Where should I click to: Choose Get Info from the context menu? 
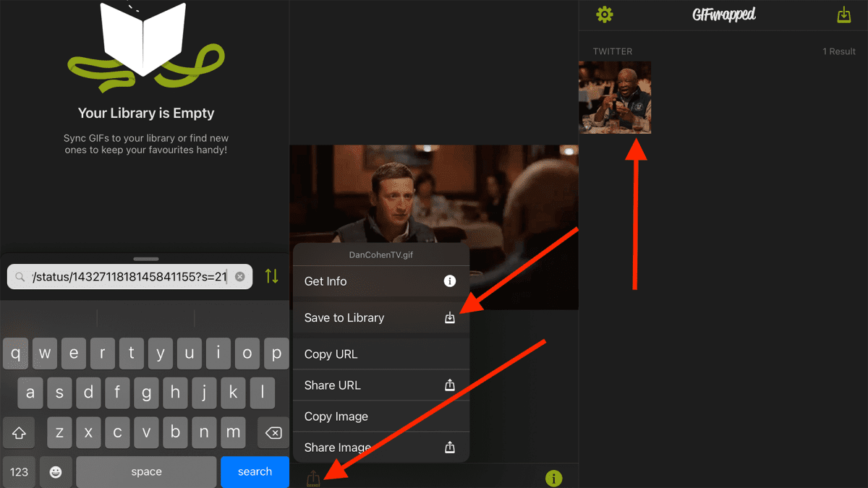[x=381, y=281]
